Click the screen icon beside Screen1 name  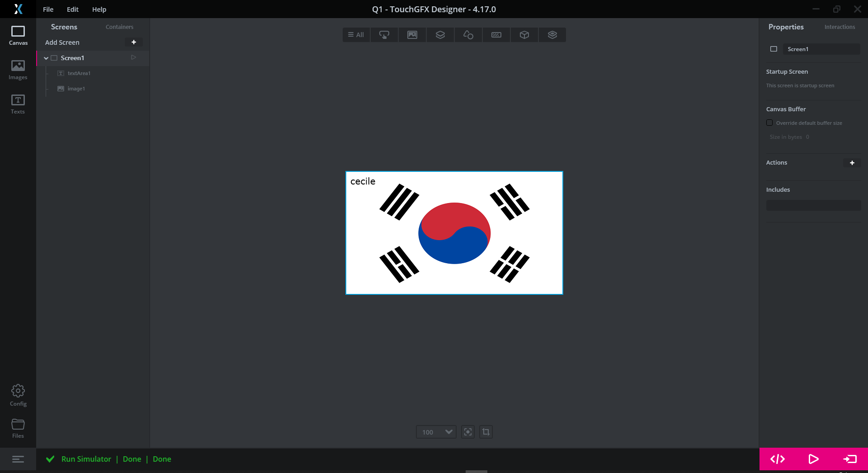click(774, 49)
